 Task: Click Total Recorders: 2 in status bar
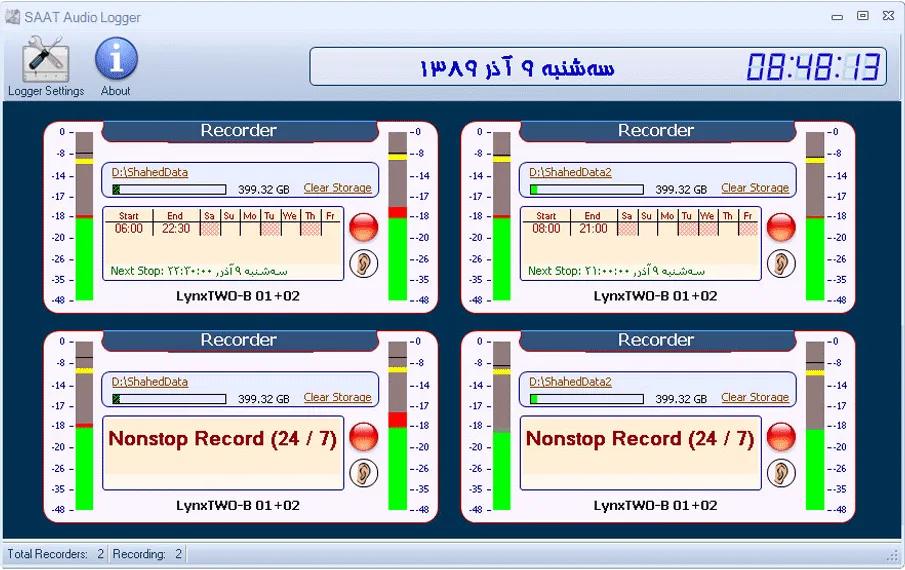(55, 554)
